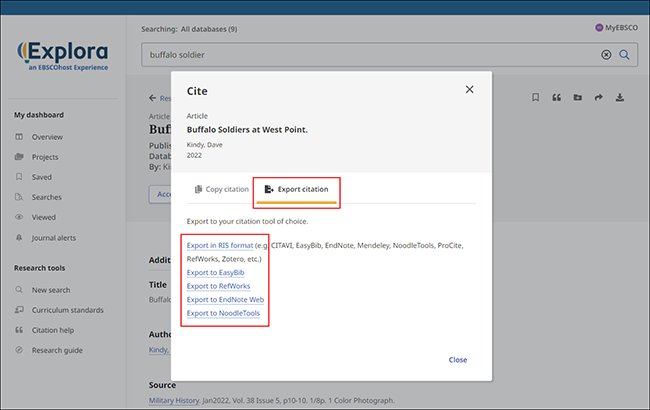Click the Saved bookmark icon in sidebar
The width and height of the screenshot is (650, 410).
[x=19, y=177]
